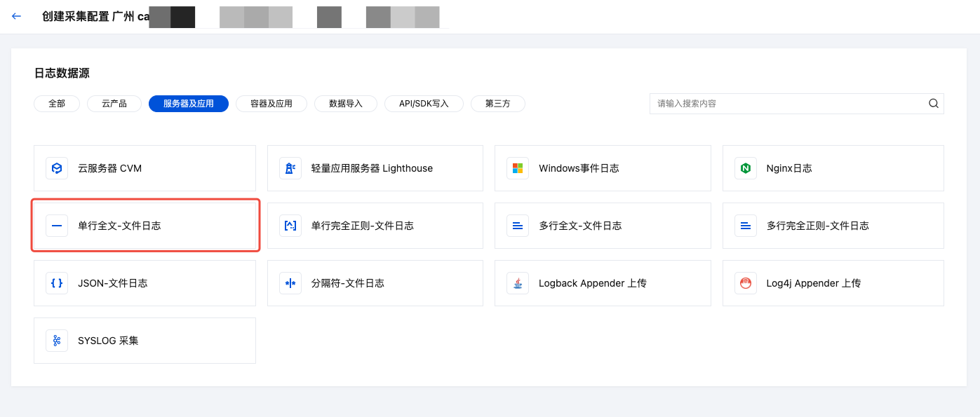Select 单行完全正则-文件日志 card

point(375,226)
